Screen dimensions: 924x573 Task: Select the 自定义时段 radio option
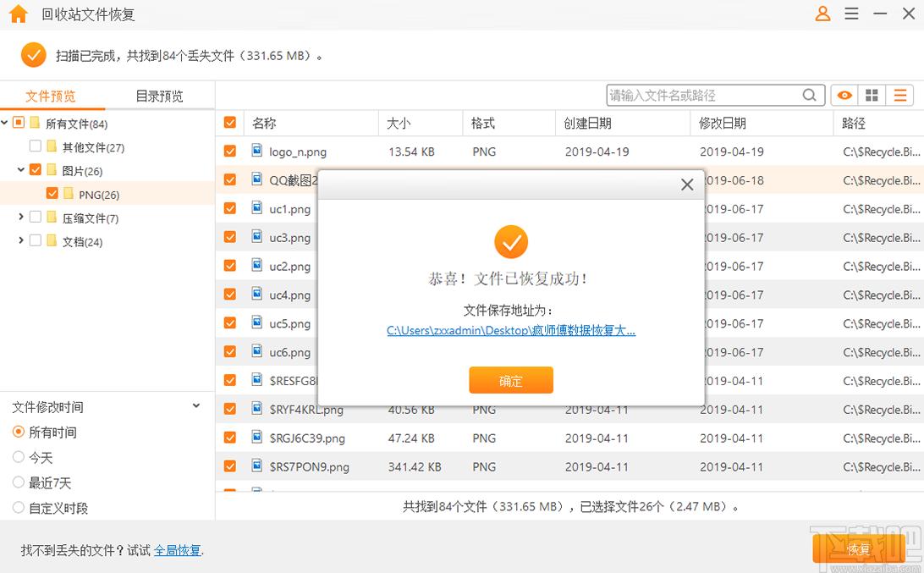(19, 508)
